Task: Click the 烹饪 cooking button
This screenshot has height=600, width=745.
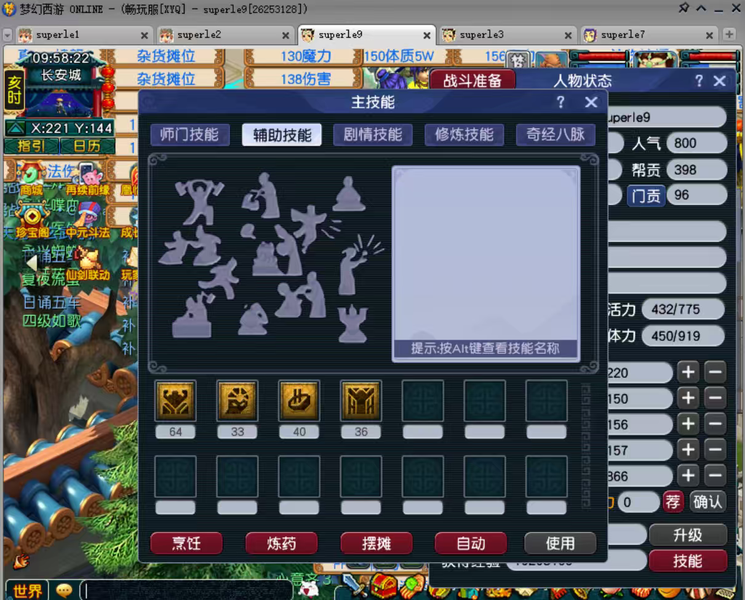Action: 186,543
